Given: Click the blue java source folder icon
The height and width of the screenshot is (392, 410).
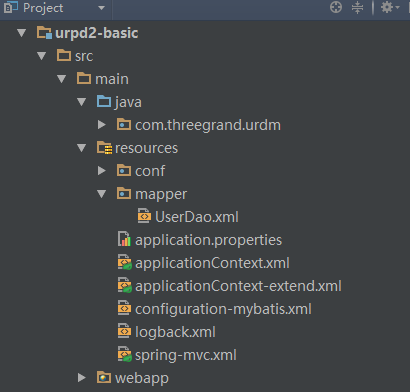Looking at the screenshot, I should pos(104,101).
